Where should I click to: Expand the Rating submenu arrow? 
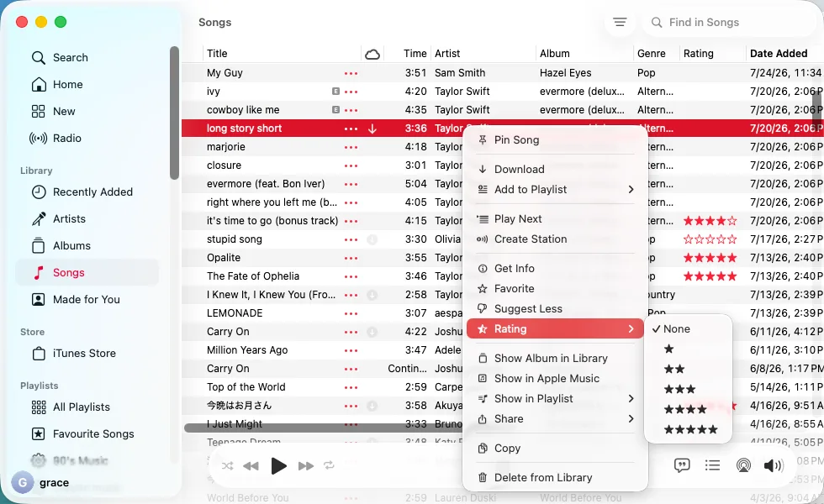pyautogui.click(x=631, y=329)
